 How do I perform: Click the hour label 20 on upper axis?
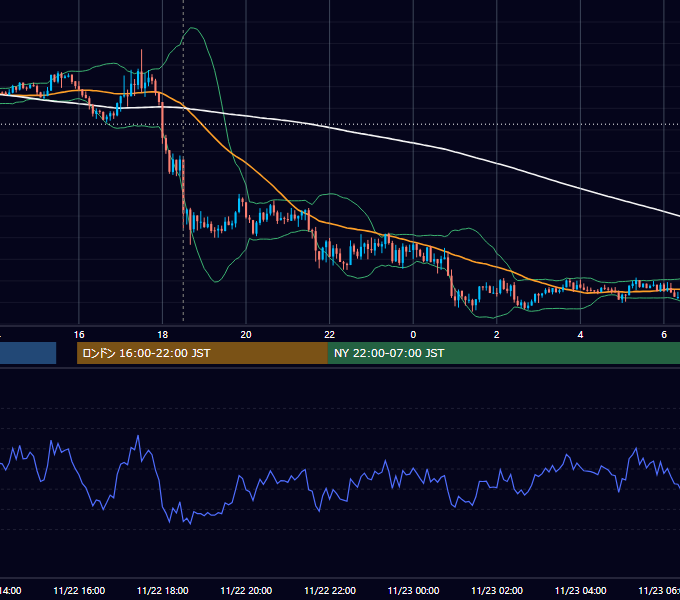click(246, 335)
